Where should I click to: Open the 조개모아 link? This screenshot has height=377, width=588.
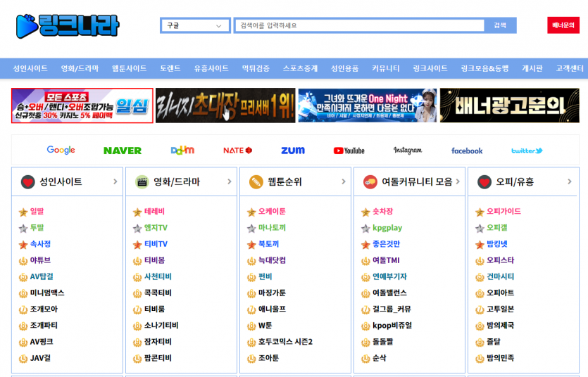44,309
